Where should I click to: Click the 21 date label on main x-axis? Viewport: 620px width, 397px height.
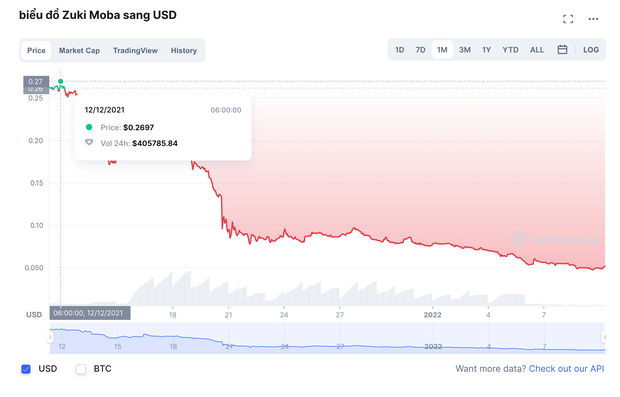[228, 315]
